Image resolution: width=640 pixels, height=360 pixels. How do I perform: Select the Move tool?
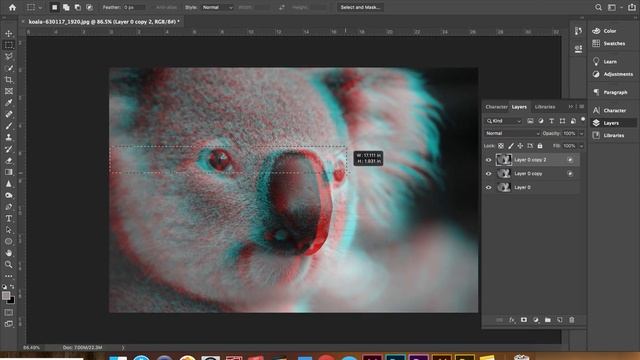(x=9, y=33)
